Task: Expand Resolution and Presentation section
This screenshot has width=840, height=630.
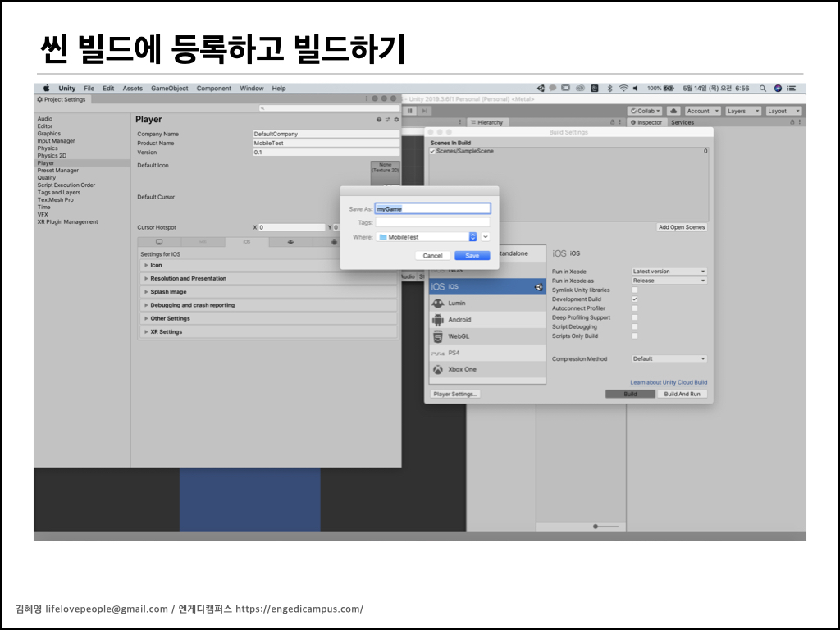Action: pyautogui.click(x=146, y=279)
